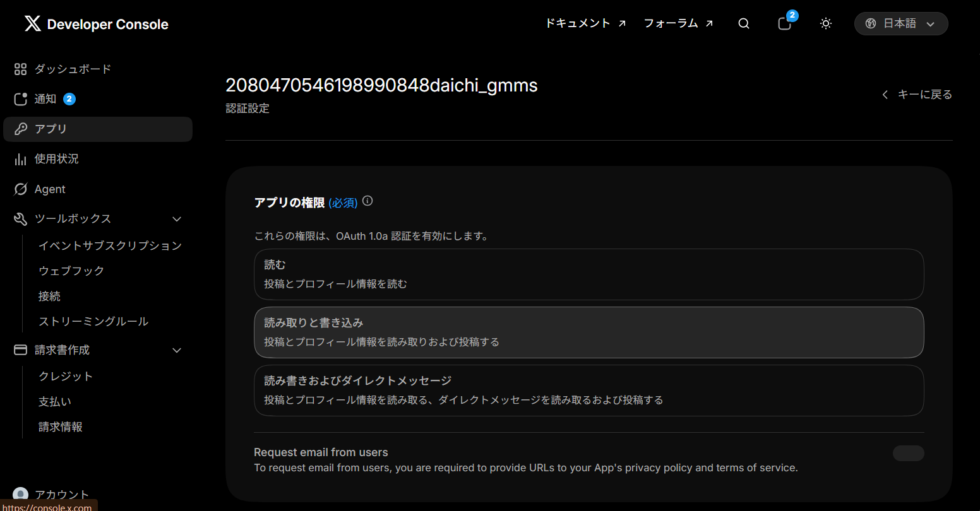Click the blue 2 badge beside 通知
The image size is (980, 511).
(x=69, y=99)
